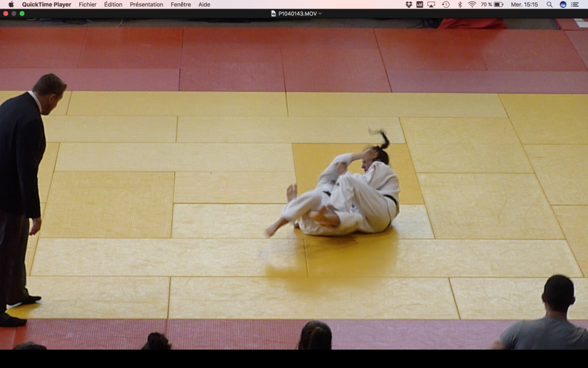Close the P1040143.MOV window
The image size is (588, 368).
[x=6, y=14]
